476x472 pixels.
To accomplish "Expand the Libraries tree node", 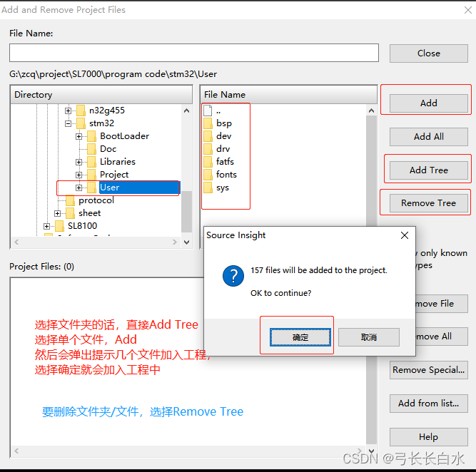I will click(79, 162).
